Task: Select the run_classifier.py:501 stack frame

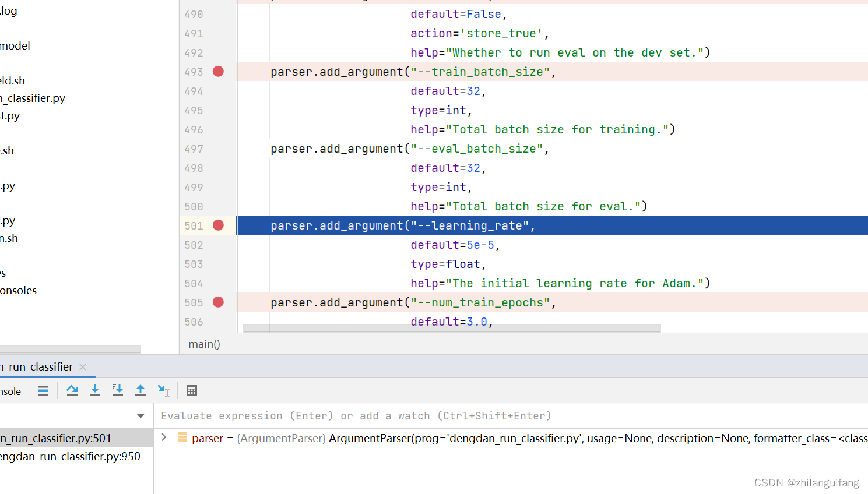Action: click(76, 438)
